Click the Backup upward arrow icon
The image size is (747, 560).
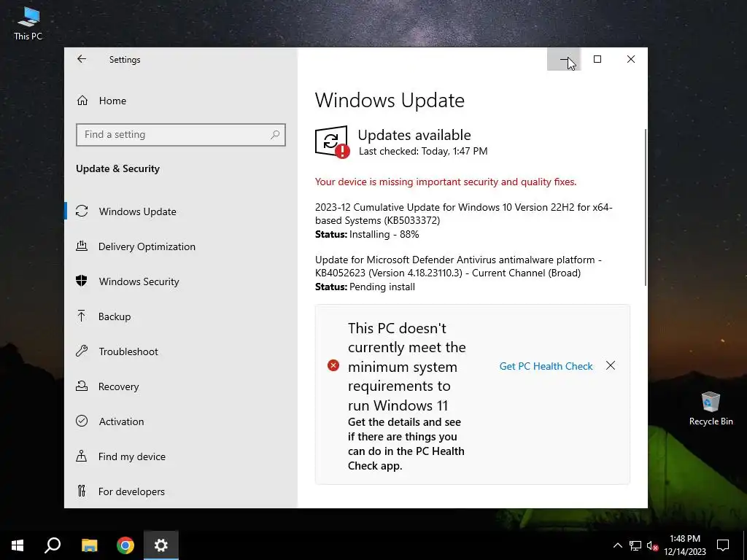coord(82,316)
